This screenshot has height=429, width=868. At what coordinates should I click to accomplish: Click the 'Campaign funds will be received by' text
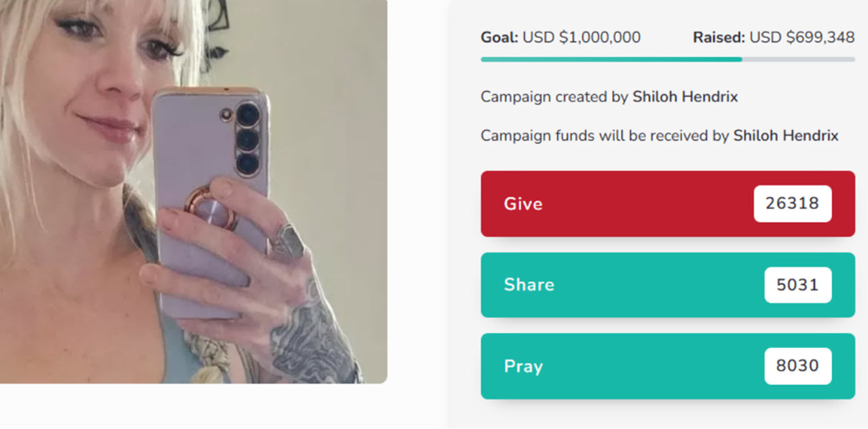click(x=605, y=136)
